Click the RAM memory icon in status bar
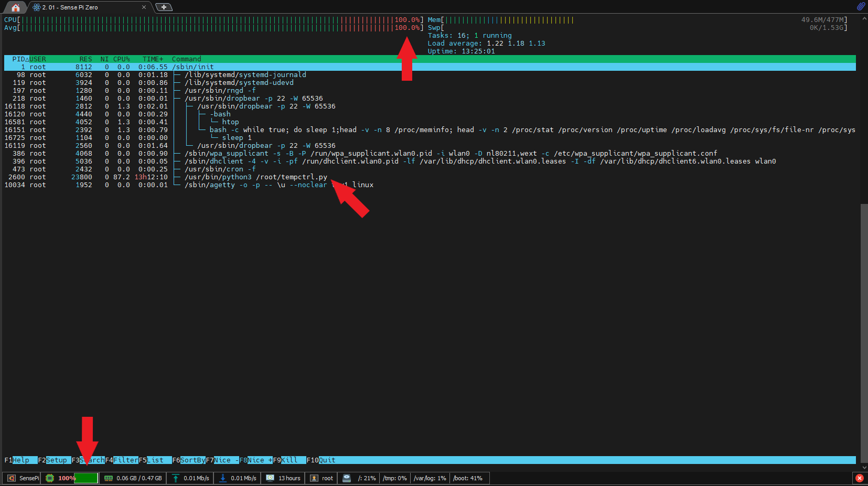 click(109, 478)
